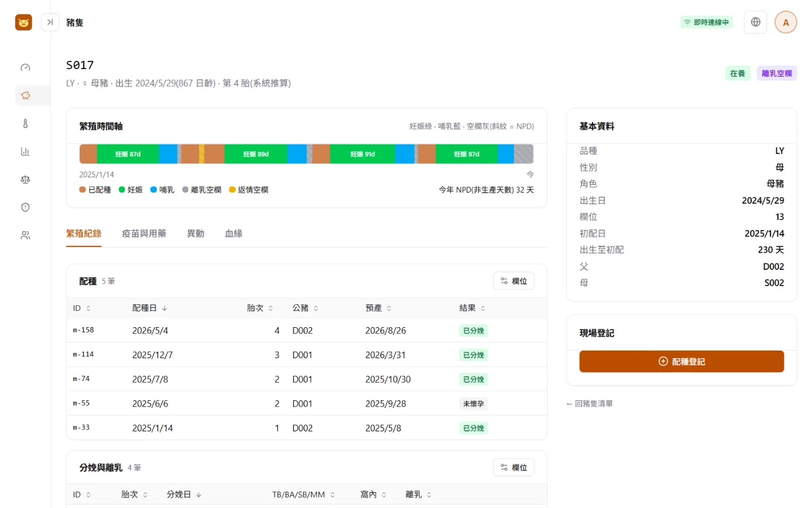Sort the 分娩與離乳 table by 分娩日
Screen dimensions: 812x508
184,495
